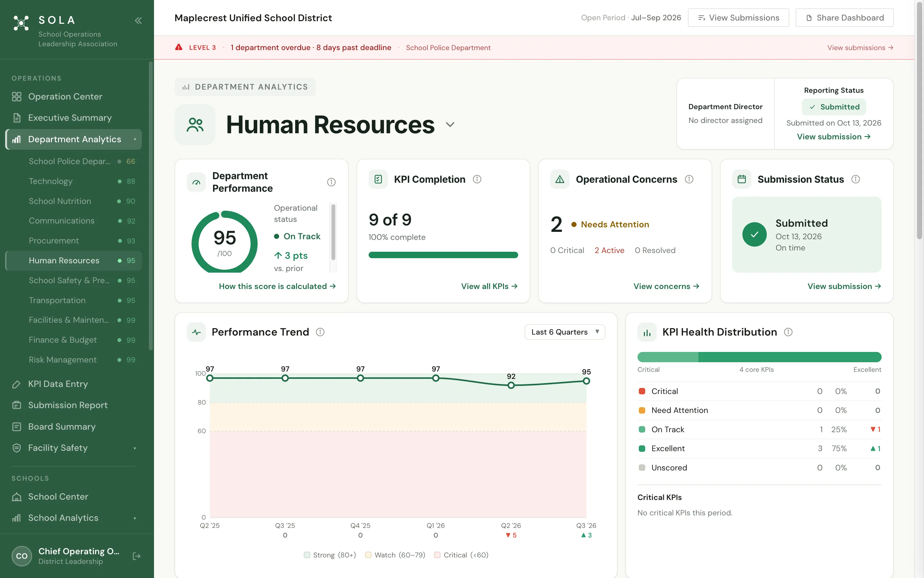
Task: Click View all KPIs link
Action: [489, 286]
